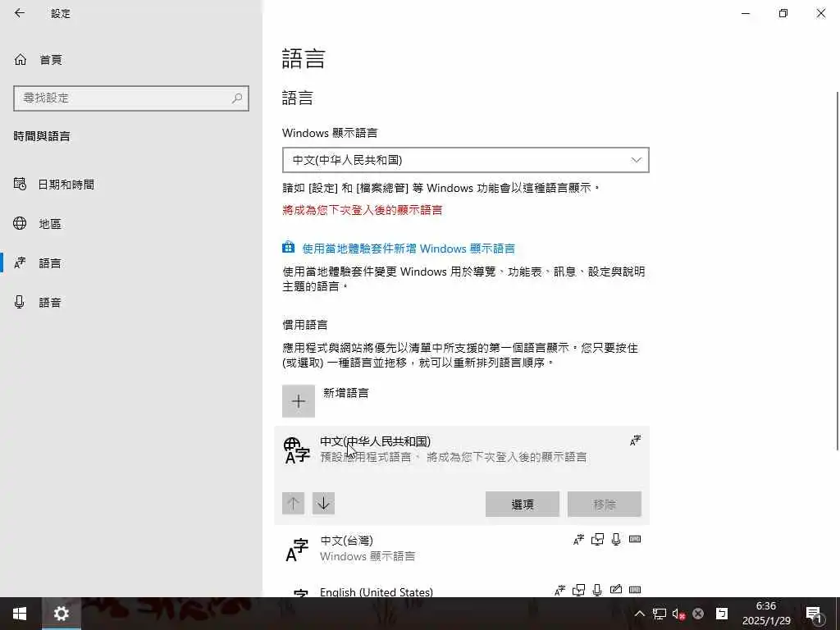Open 首頁 home page
This screenshot has width=840, height=630.
point(50,60)
